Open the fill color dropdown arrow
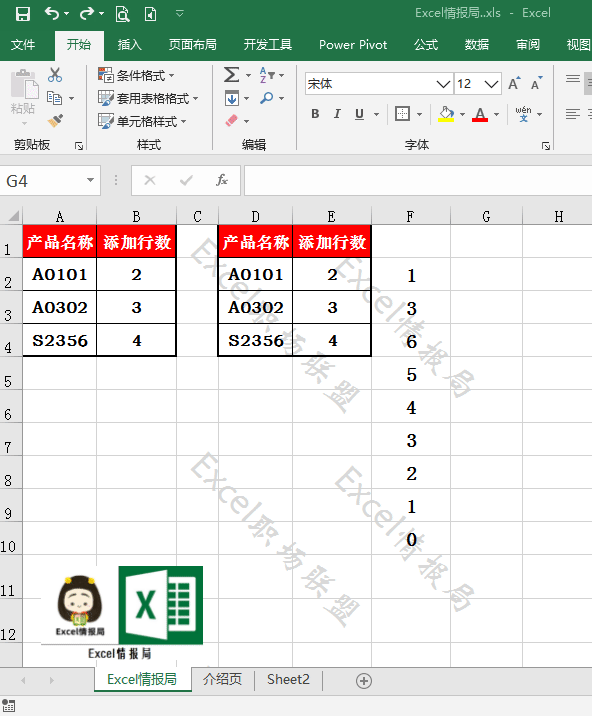Viewport: 592px width, 716px height. point(462,114)
